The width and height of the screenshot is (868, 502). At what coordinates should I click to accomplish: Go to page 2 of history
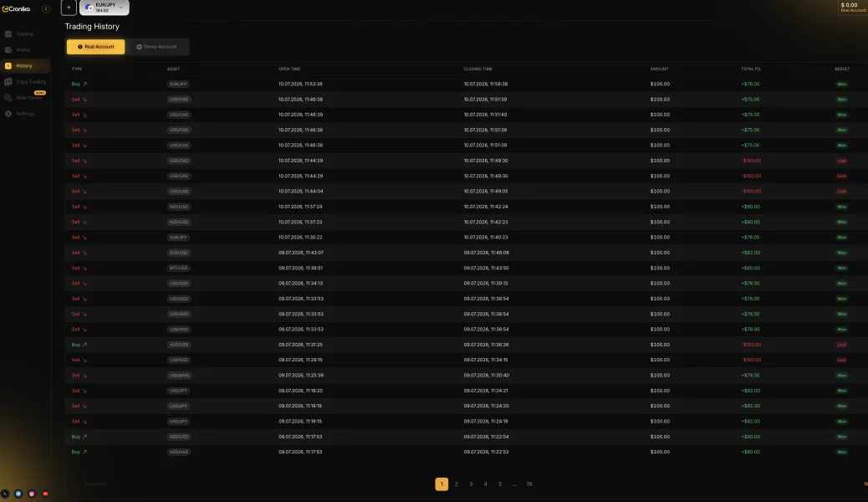[456, 484]
